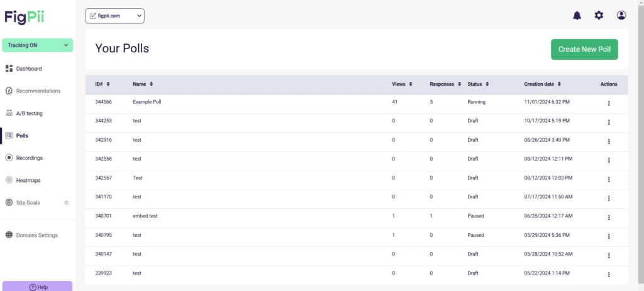The width and height of the screenshot is (644, 291).
Task: Click the 41 views value
Action: click(395, 101)
